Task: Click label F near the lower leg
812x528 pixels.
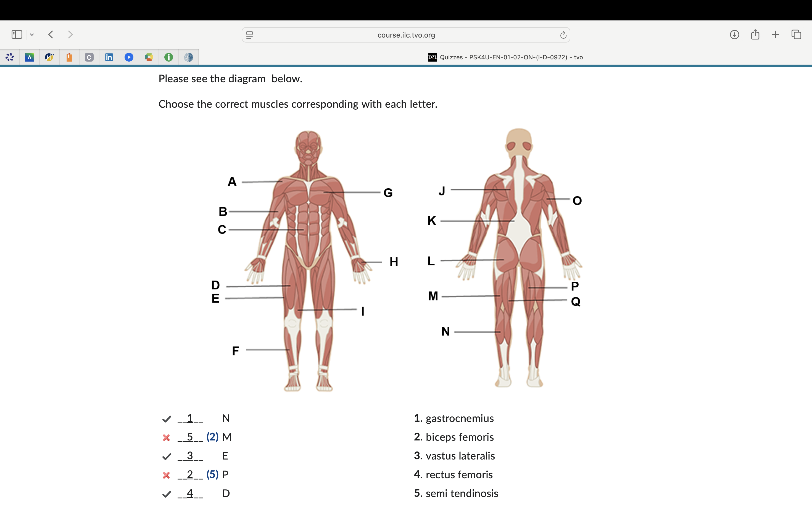Action: (235, 351)
